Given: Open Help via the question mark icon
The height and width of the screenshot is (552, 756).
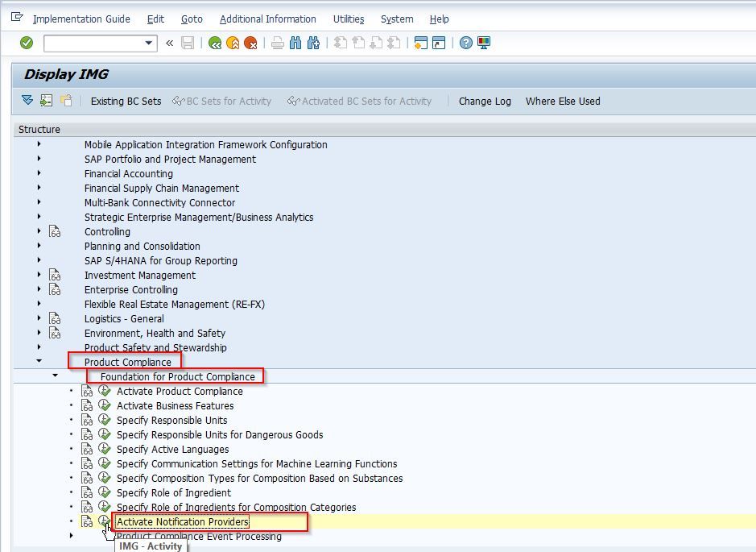Looking at the screenshot, I should (x=465, y=44).
